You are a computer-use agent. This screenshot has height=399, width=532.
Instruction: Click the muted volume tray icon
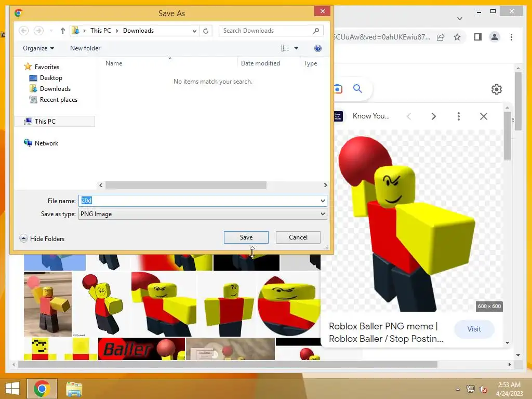[483, 389]
